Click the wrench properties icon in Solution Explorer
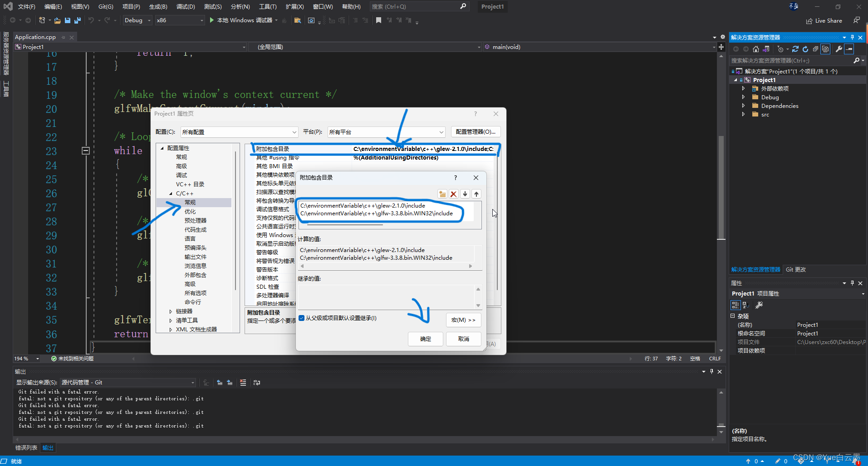Image resolution: width=868 pixels, height=466 pixels. point(839,49)
